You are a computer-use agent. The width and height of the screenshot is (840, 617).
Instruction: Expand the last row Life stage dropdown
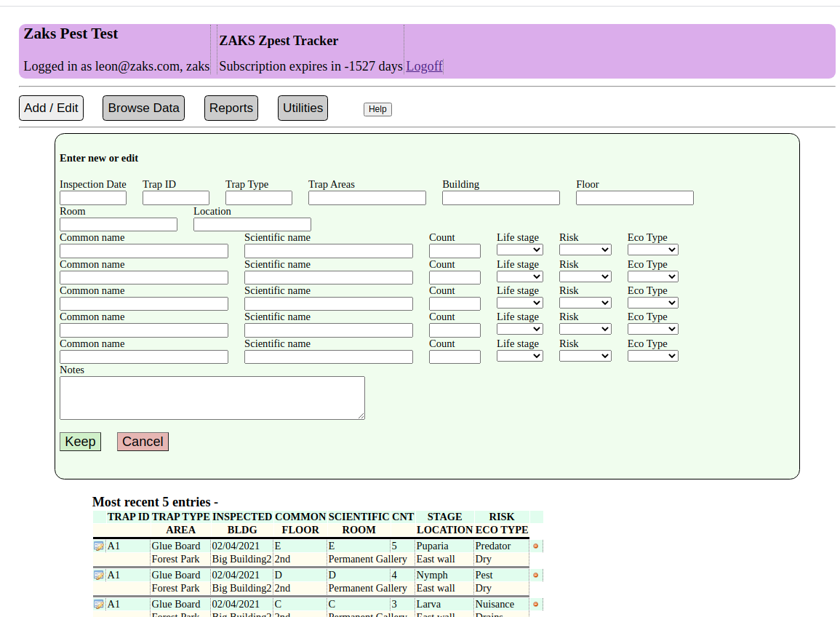click(x=519, y=356)
